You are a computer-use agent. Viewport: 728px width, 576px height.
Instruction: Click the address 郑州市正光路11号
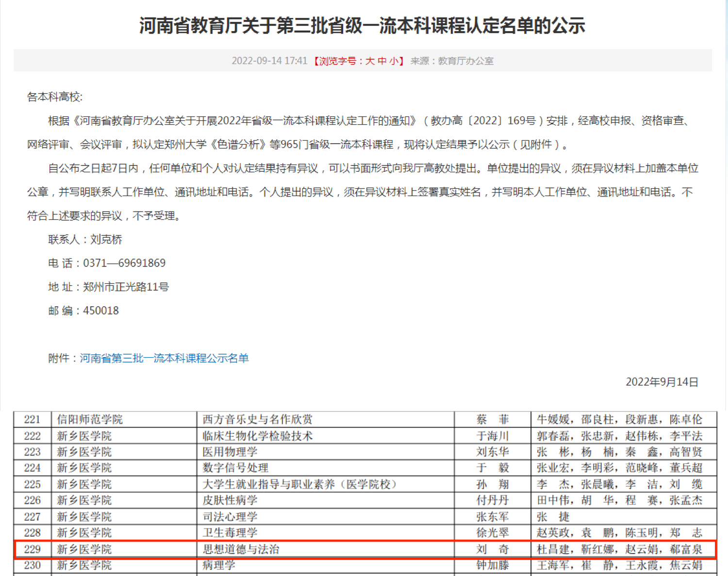(126, 287)
